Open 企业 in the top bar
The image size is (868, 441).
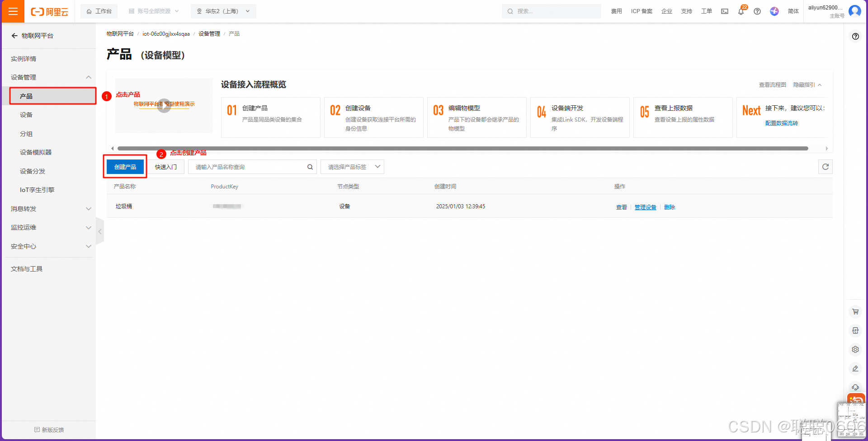click(x=667, y=11)
